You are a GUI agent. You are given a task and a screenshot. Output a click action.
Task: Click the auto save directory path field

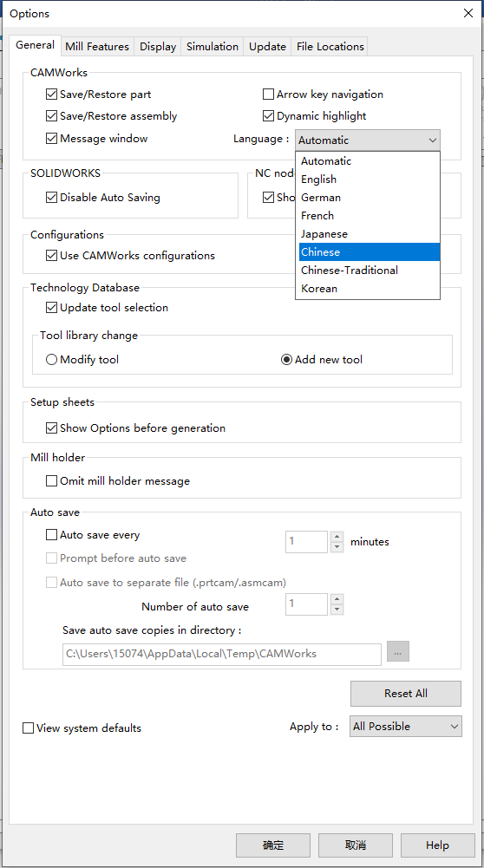point(221,654)
